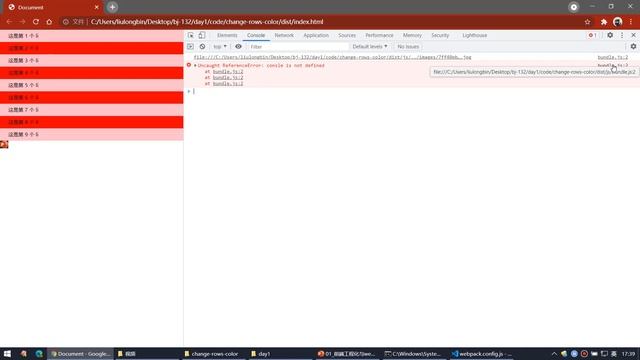Show the console sidebar icon
This screenshot has width=640, height=360.
pyautogui.click(x=190, y=47)
